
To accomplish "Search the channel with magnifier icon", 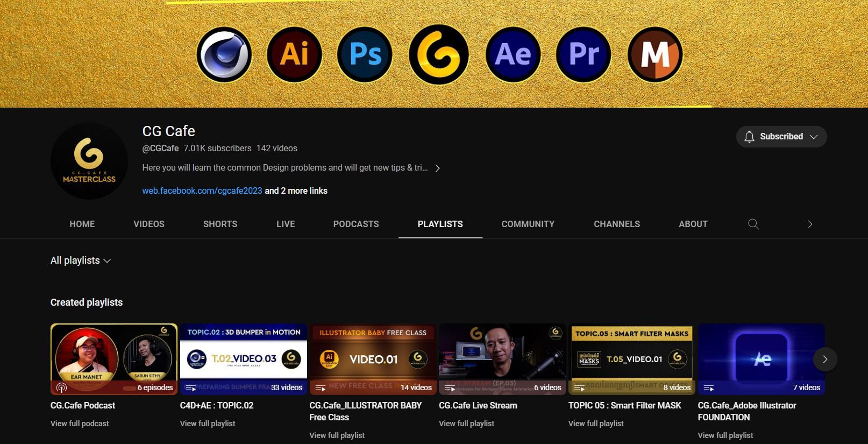I will coord(753,224).
